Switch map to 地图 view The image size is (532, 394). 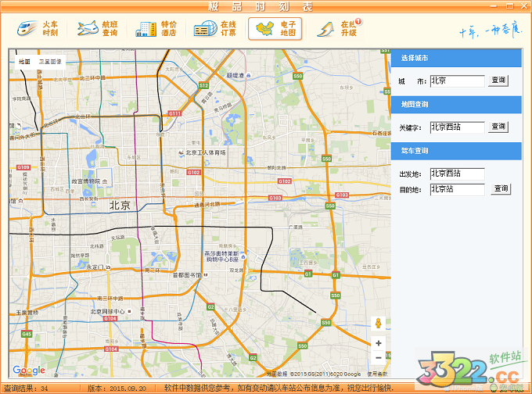click(24, 62)
